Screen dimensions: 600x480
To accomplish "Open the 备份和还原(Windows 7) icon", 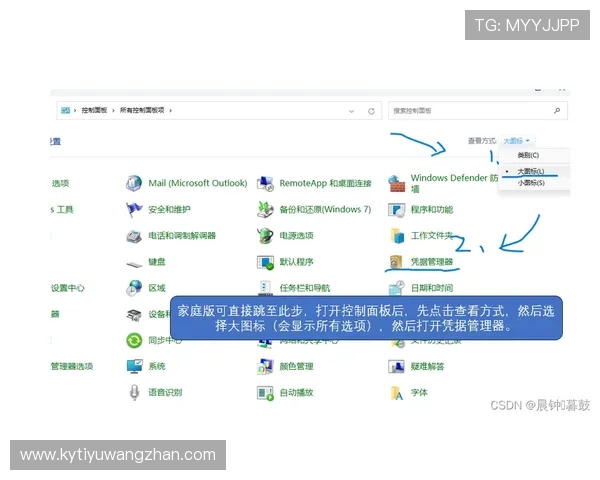I will tap(265, 209).
